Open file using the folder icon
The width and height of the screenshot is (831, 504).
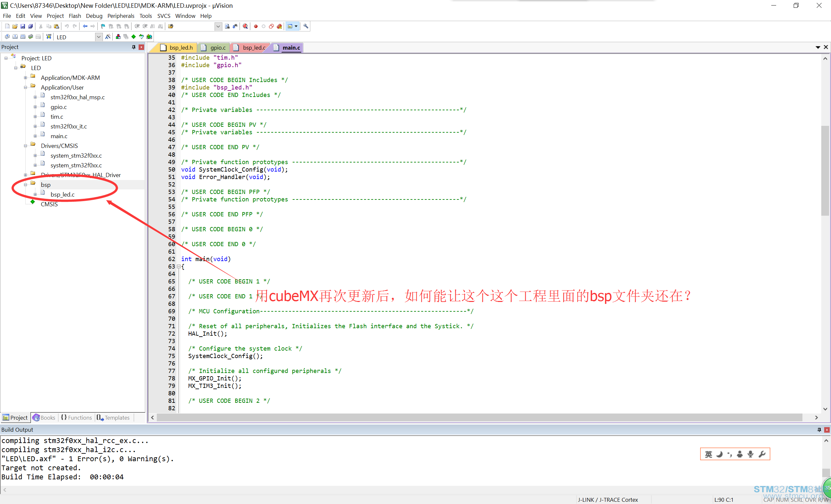coord(15,26)
